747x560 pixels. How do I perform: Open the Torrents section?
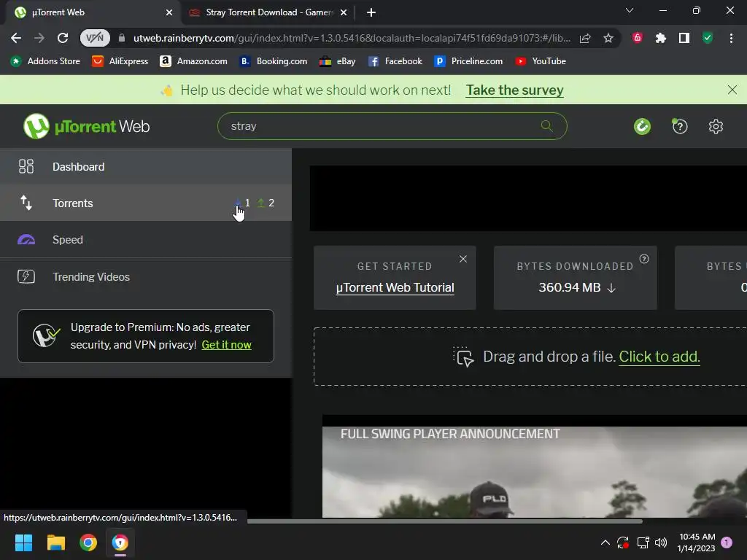click(x=146, y=203)
